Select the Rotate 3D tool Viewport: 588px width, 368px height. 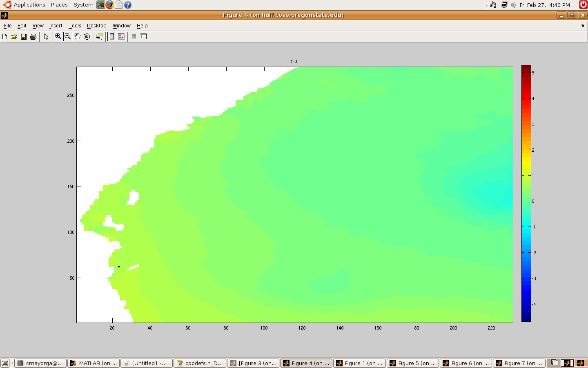point(87,36)
